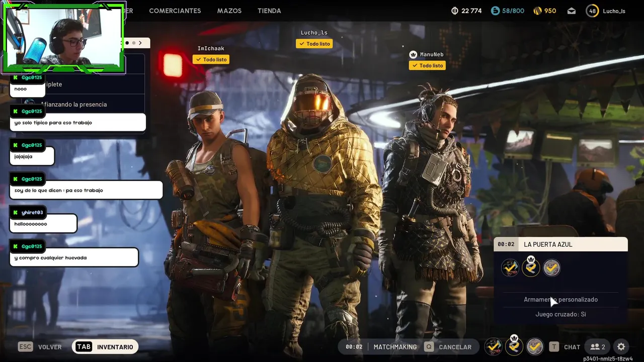Click the 00:02 timer in the map panel
This screenshot has width=644, height=362.
506,244
